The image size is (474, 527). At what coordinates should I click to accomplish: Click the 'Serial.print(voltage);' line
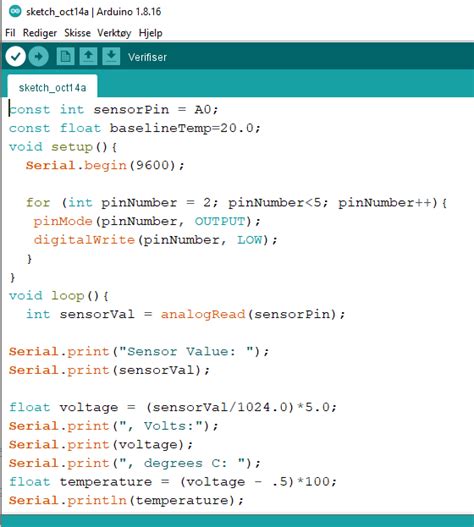(x=101, y=445)
